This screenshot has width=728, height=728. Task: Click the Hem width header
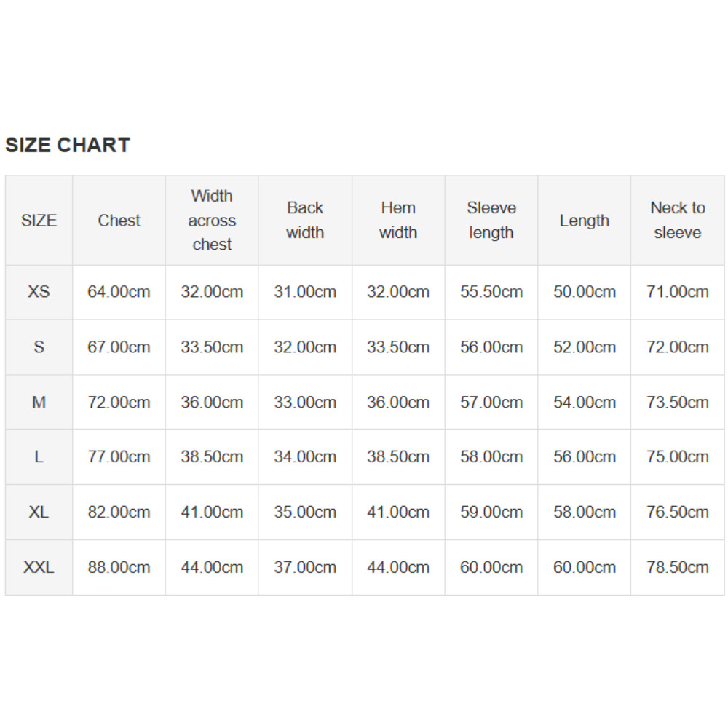point(398,221)
